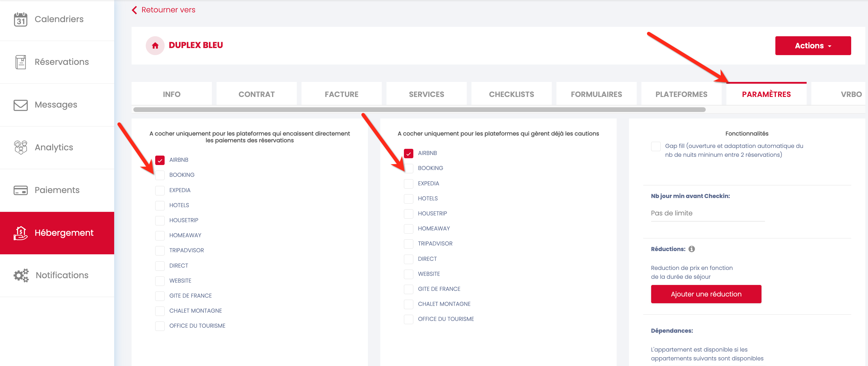Click the Retourner vers back chevron
The width and height of the screenshot is (868, 366).
coord(135,10)
